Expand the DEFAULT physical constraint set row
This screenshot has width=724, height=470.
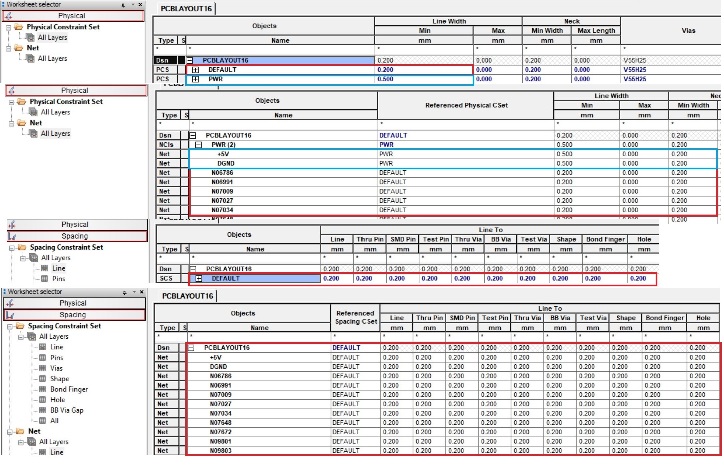pos(195,70)
